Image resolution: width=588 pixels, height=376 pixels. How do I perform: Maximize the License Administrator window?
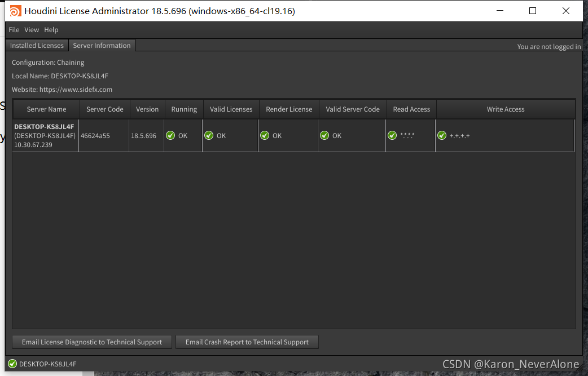(x=533, y=11)
